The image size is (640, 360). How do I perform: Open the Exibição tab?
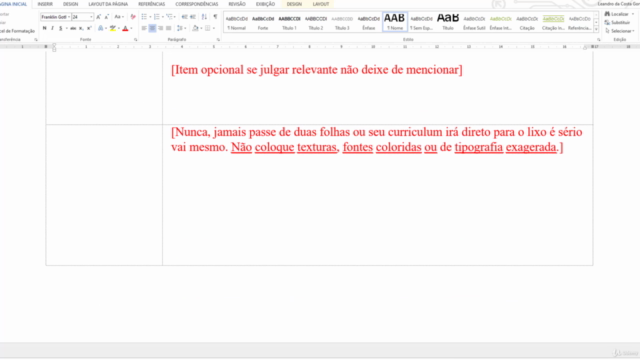click(x=265, y=4)
